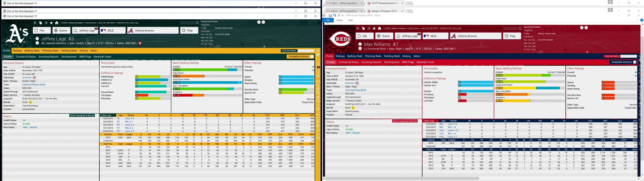
Task: Click Save icon in Paint title bar
Action: pos(330,15)
